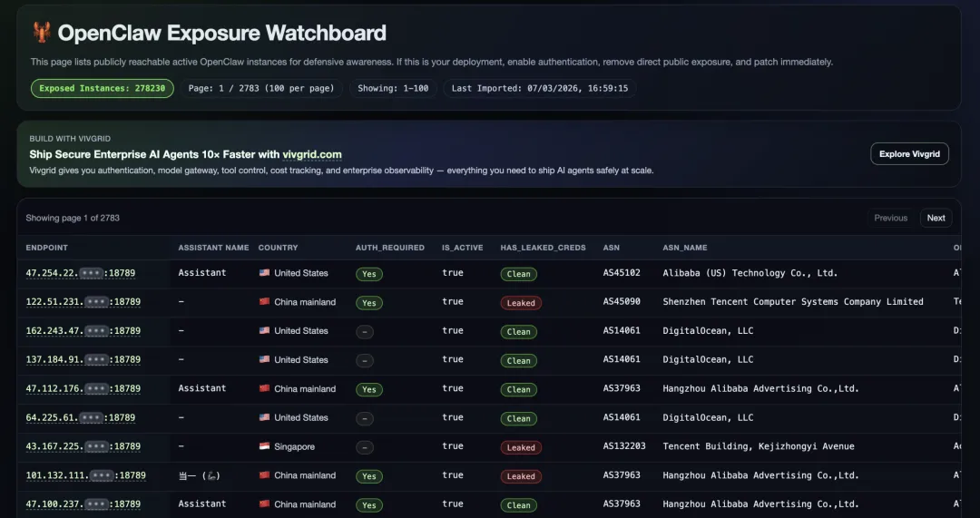Screen dimensions: 980x518
Task: Open endpoint 47.254.22.***:18789
Action: pyautogui.click(x=81, y=273)
